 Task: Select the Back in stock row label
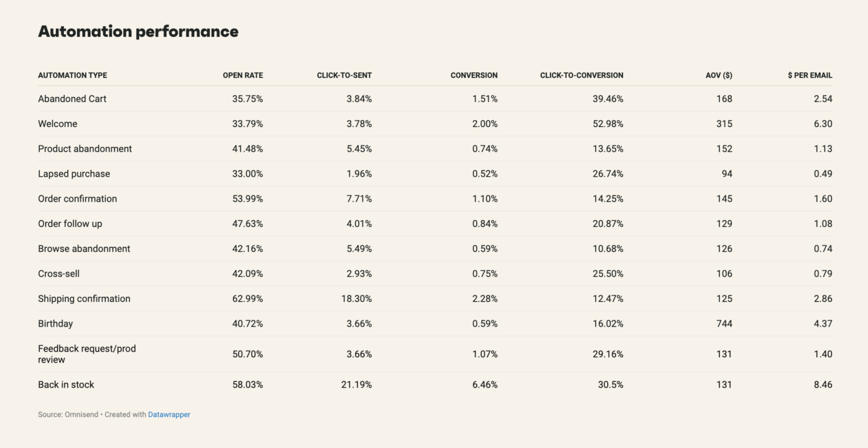[66, 385]
